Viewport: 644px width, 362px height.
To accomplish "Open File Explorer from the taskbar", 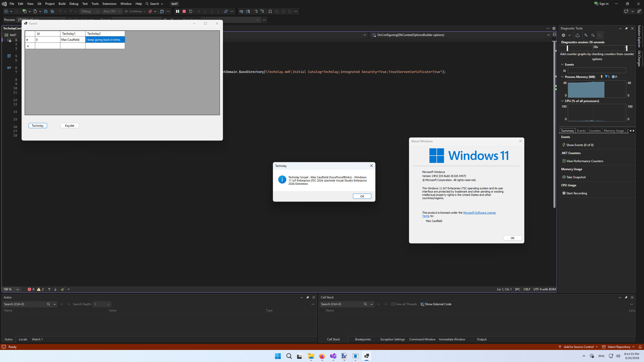I will [x=311, y=356].
